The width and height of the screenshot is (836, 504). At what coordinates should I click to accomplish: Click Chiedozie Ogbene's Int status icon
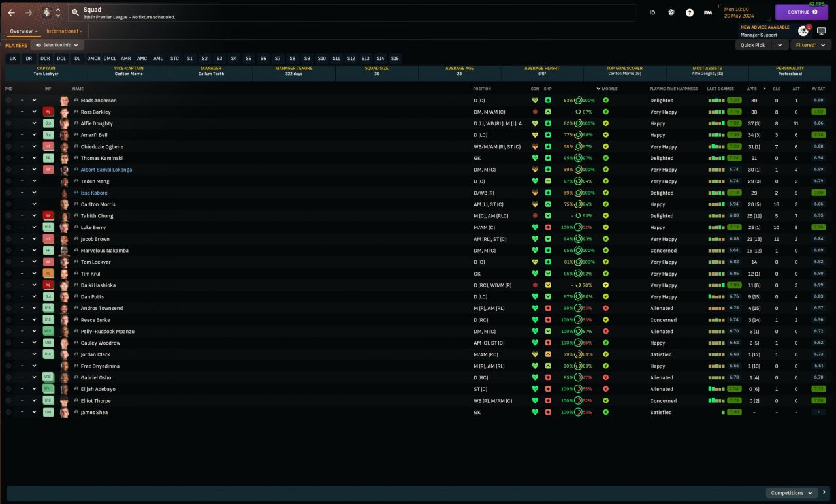[48, 146]
